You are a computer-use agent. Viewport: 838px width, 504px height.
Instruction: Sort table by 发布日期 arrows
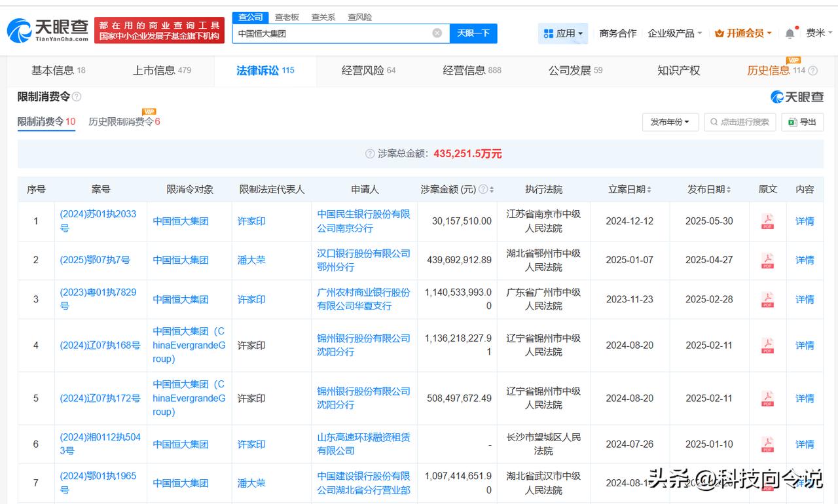click(729, 190)
